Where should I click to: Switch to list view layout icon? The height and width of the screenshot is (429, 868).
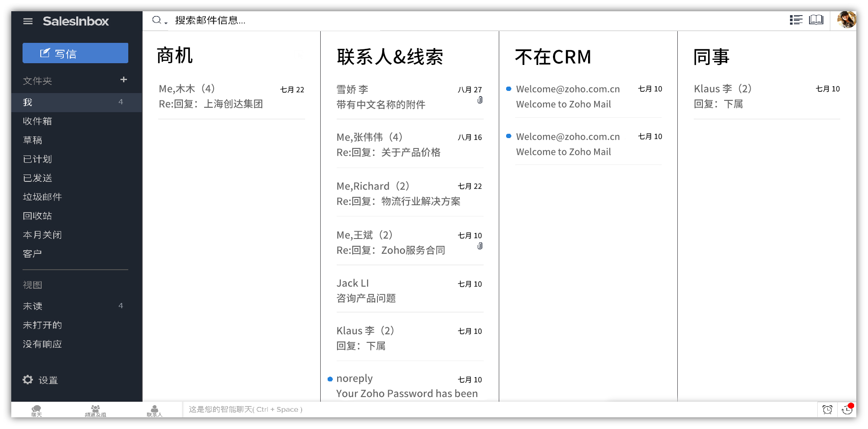796,20
